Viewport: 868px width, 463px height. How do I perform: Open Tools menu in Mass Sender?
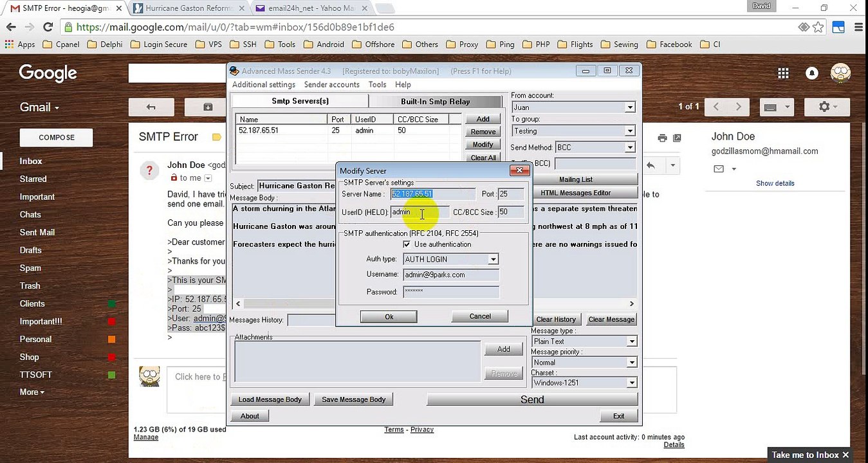point(377,85)
